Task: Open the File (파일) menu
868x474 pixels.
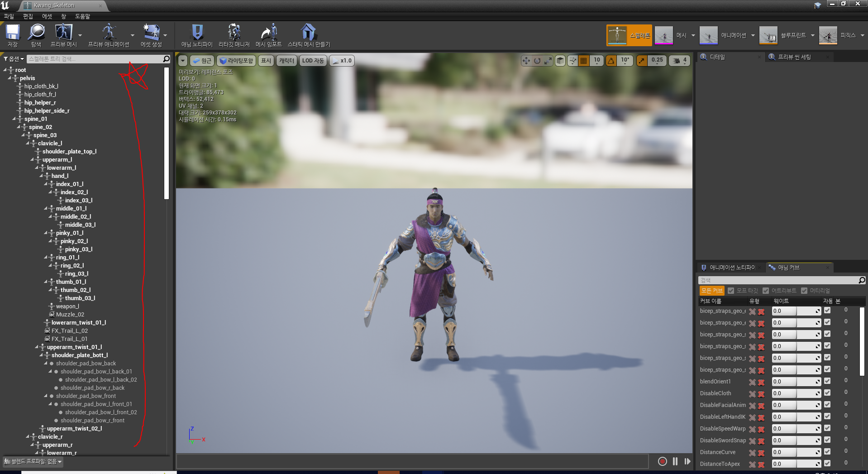Action: [9, 16]
